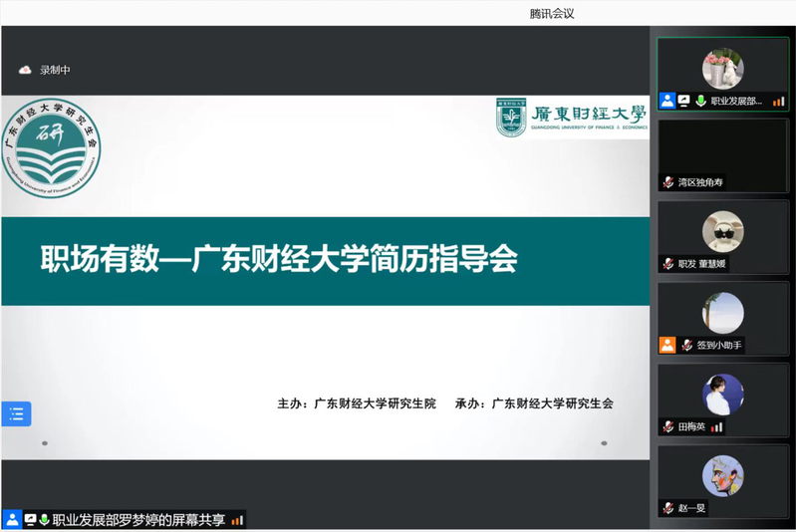Screen dimensions: 796x532
Task: Click the green microphone icon in the bottom-left share bar
Action: pos(45,520)
